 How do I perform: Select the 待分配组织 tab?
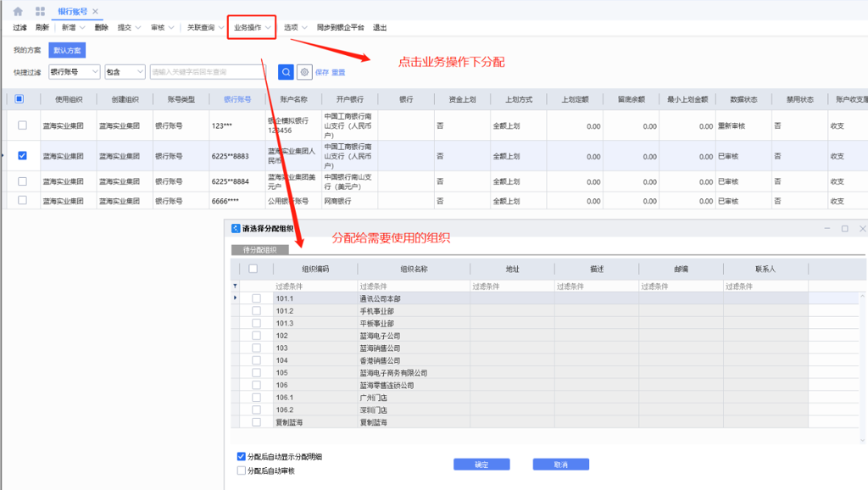pyautogui.click(x=260, y=250)
